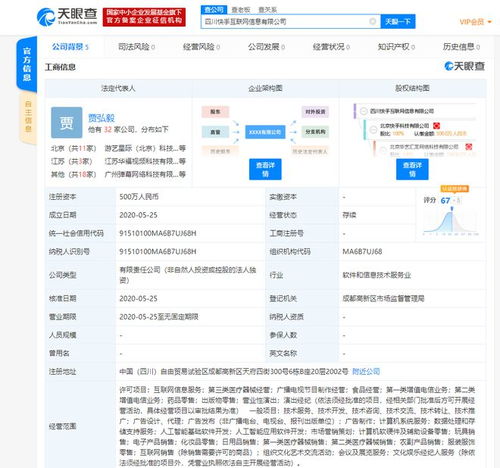Image resolution: width=500 pixels, height=468 pixels.
Task: Click the registered address text
Action: (x=234, y=372)
